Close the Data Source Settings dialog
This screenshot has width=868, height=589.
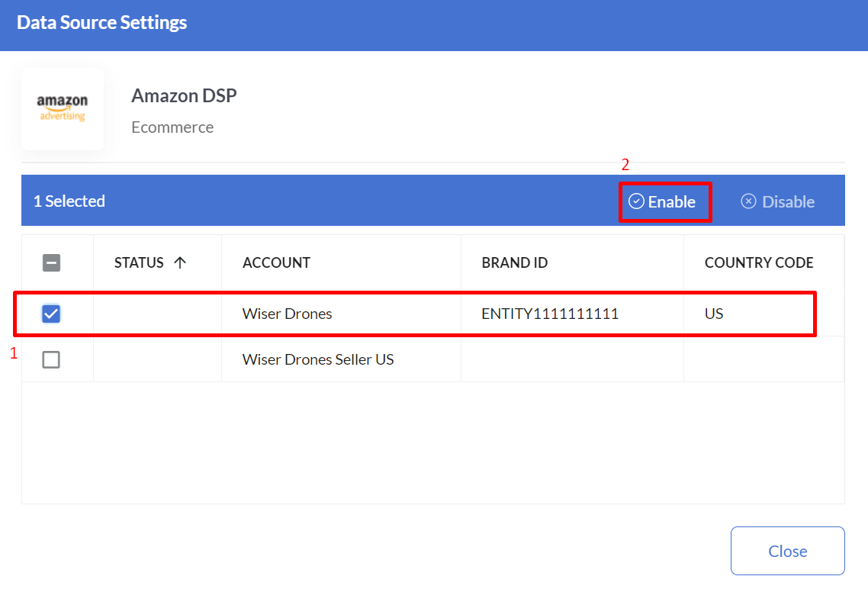pos(787,551)
